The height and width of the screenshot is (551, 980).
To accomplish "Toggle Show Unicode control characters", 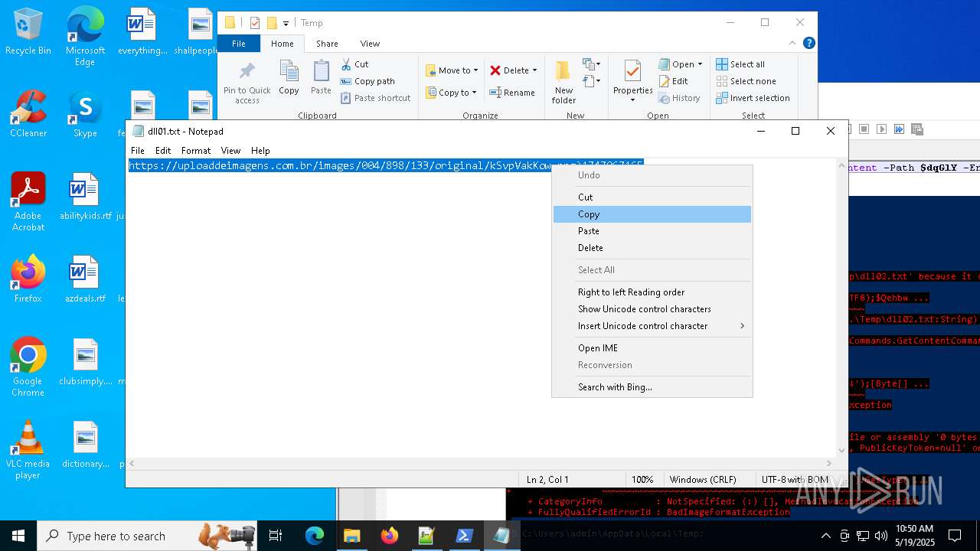I will click(x=652, y=309).
